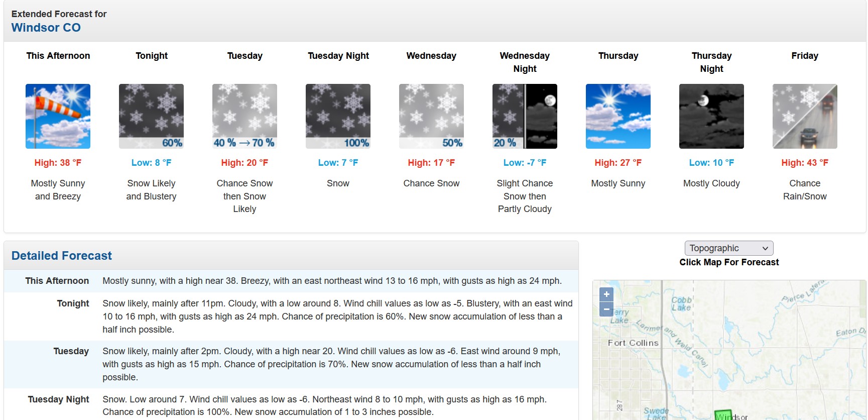868x420 pixels.
Task: Open the Topographic map type dropdown
Action: [729, 248]
